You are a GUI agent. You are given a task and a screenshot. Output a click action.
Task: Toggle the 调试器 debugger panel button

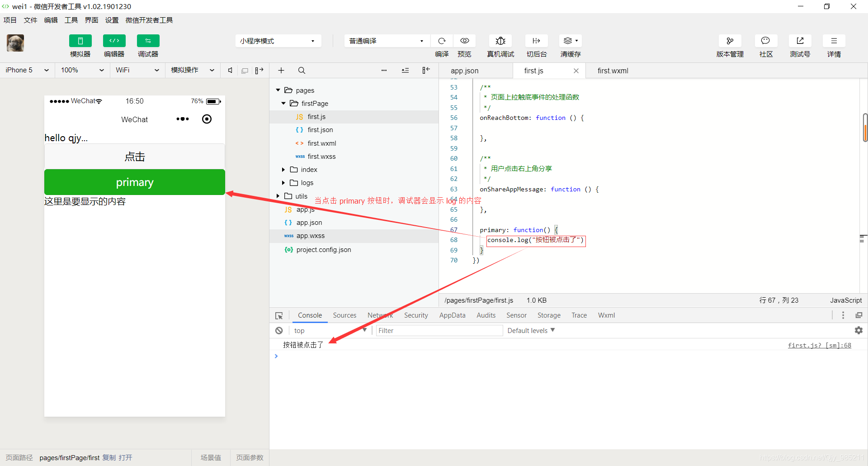click(x=148, y=41)
